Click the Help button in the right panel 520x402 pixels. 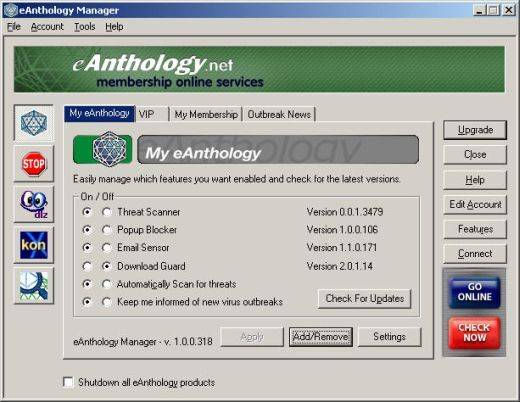(x=475, y=180)
